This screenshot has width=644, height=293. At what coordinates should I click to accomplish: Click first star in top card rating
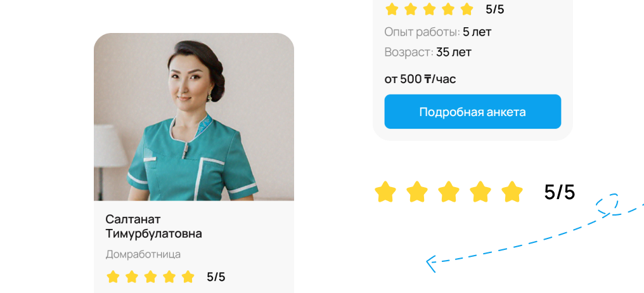click(392, 9)
